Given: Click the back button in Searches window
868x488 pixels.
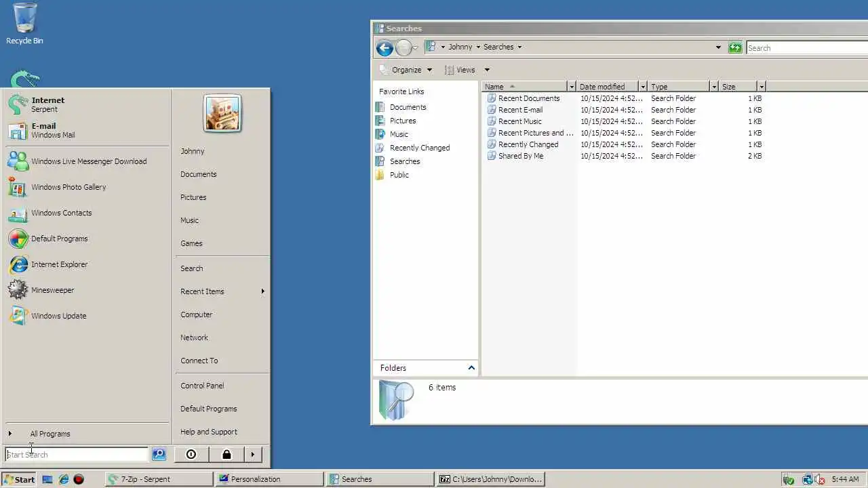Looking at the screenshot, I should 384,47.
